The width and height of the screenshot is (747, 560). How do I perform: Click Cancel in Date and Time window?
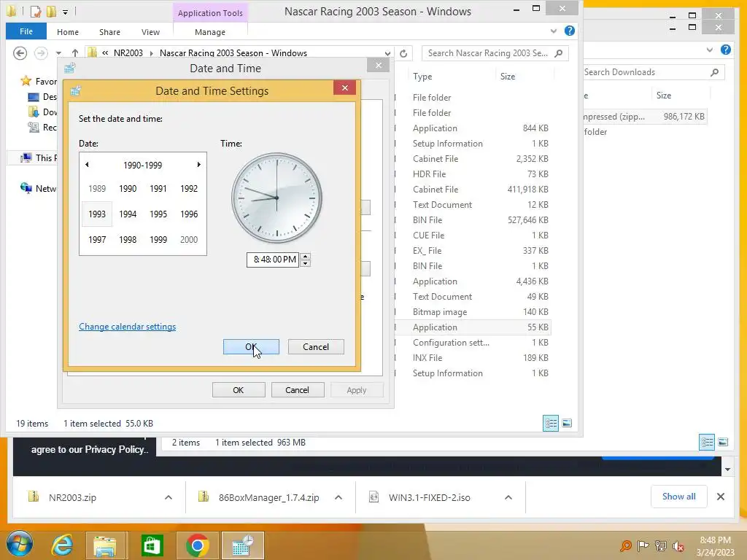tap(298, 390)
